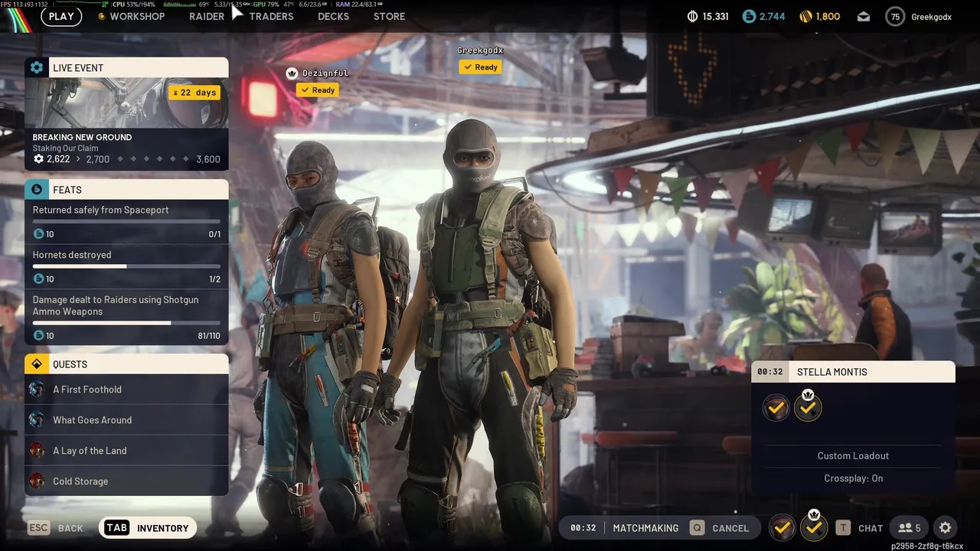This screenshot has width=980, height=551.
Task: Open the mail inbox icon
Action: pos(864,16)
